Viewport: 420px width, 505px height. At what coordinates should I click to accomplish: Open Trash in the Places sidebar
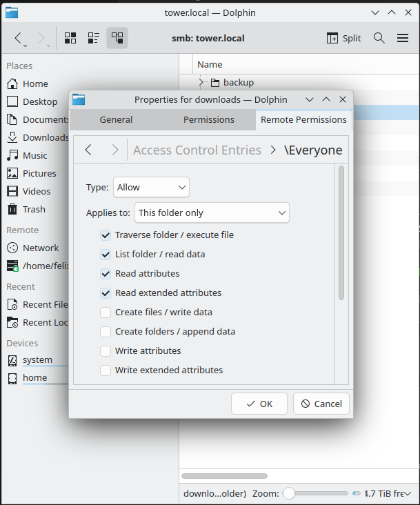point(34,209)
